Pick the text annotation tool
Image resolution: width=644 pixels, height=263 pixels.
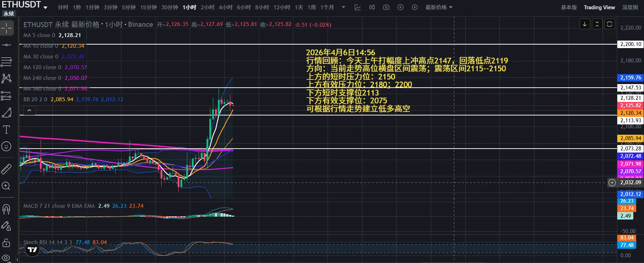pos(6,129)
